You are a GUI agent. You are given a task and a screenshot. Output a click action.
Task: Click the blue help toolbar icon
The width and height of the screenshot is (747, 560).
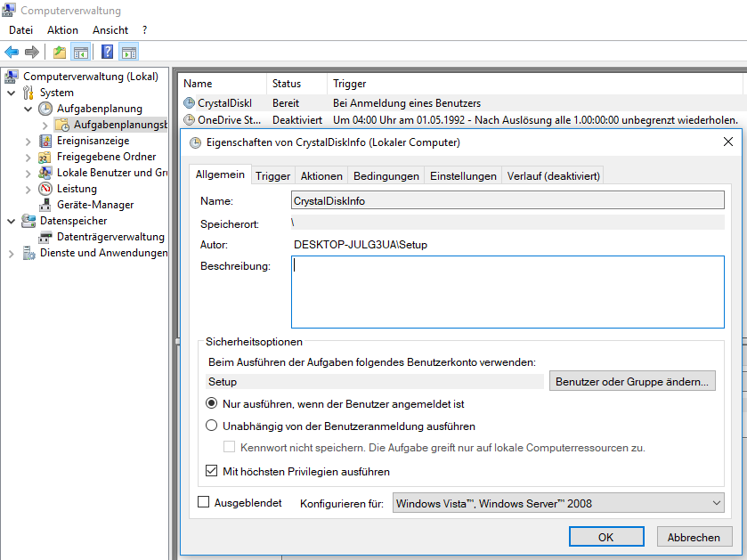coord(107,52)
